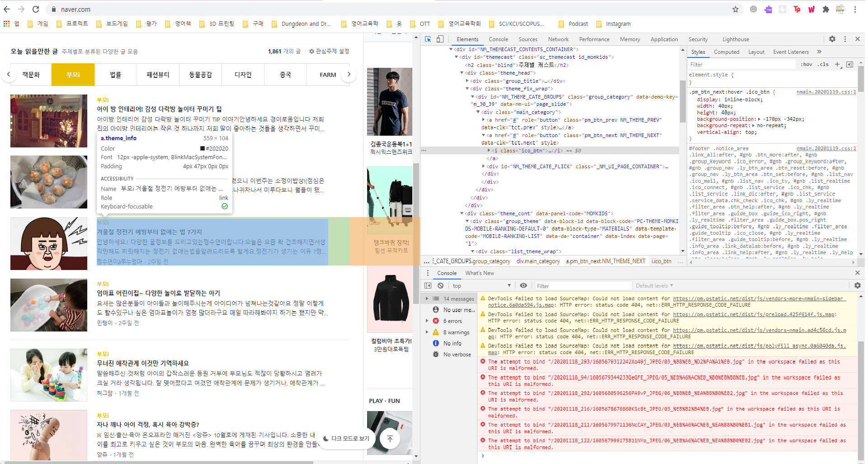
Task: Open the Apps launcher in bookmarks bar
Action: coord(6,24)
